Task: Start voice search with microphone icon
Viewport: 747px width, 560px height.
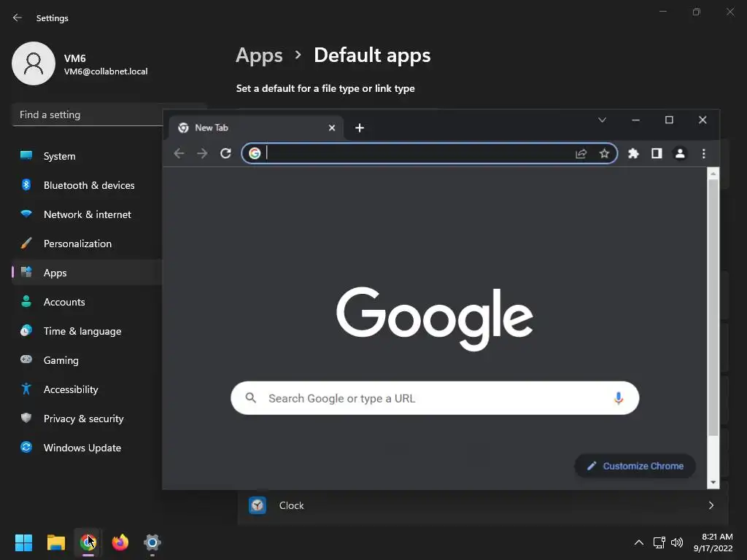Action: (619, 398)
